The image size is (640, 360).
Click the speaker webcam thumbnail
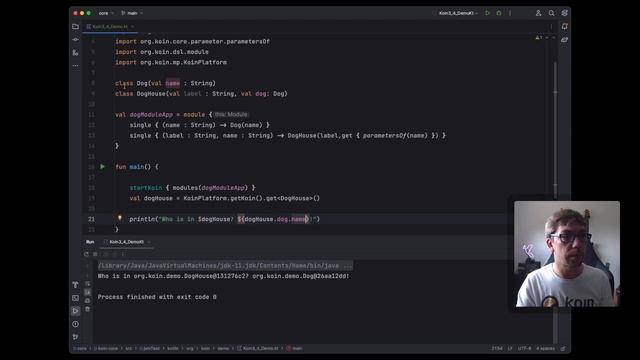tap(567, 254)
